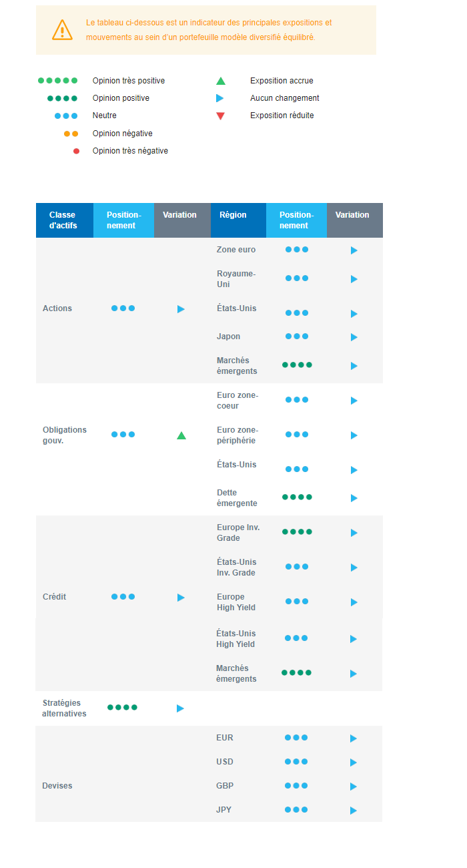The height and width of the screenshot is (868, 467).
Task: Click the green dots for Stratégies alternatives
Action: tap(122, 707)
